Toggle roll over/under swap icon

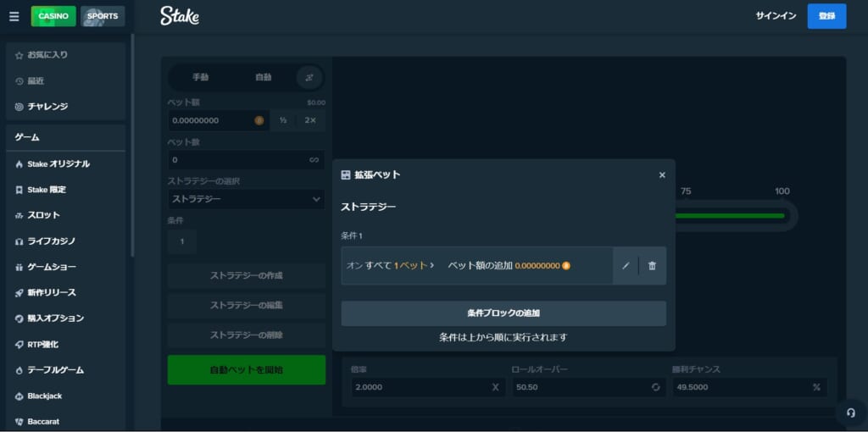coord(656,387)
